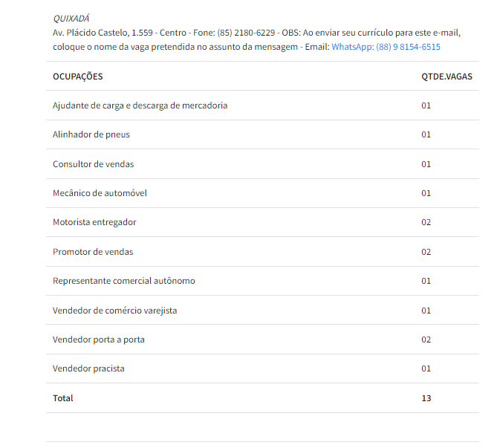Click the OCUPAÇÕES column header
The height and width of the screenshot is (448, 497).
(x=78, y=77)
